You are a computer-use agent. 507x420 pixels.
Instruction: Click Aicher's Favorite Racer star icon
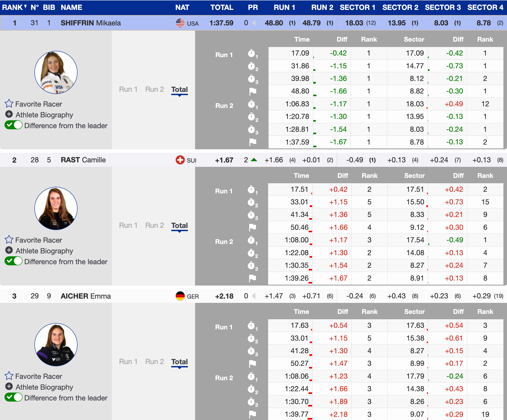pos(9,376)
